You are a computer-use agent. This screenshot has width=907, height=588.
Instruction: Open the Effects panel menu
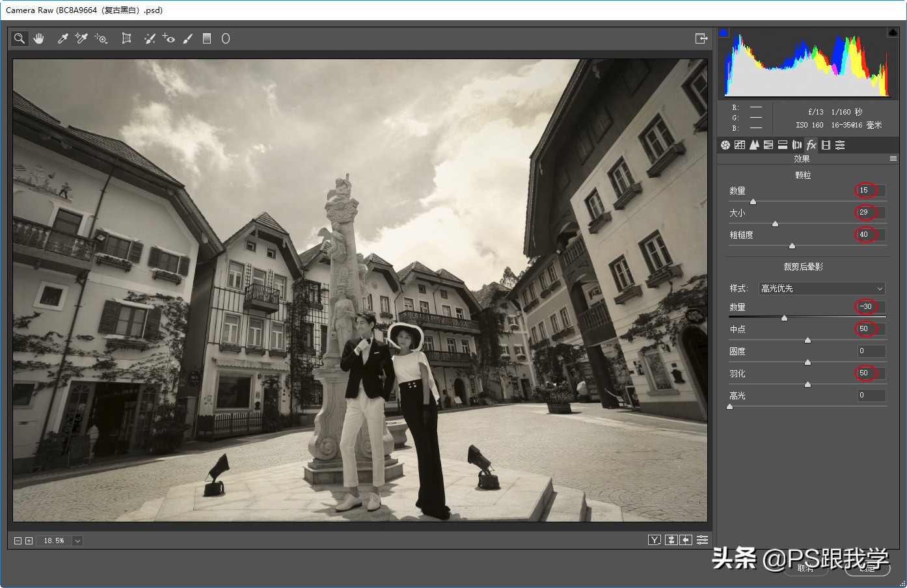894,158
